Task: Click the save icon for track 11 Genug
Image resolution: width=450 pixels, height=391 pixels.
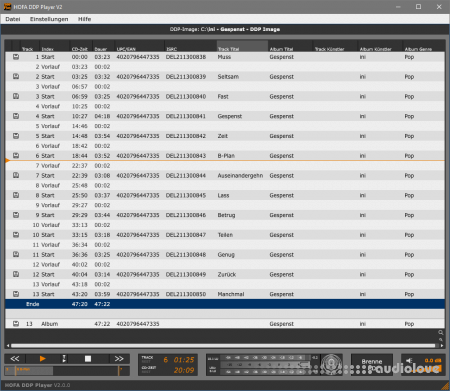Action: 16,254
